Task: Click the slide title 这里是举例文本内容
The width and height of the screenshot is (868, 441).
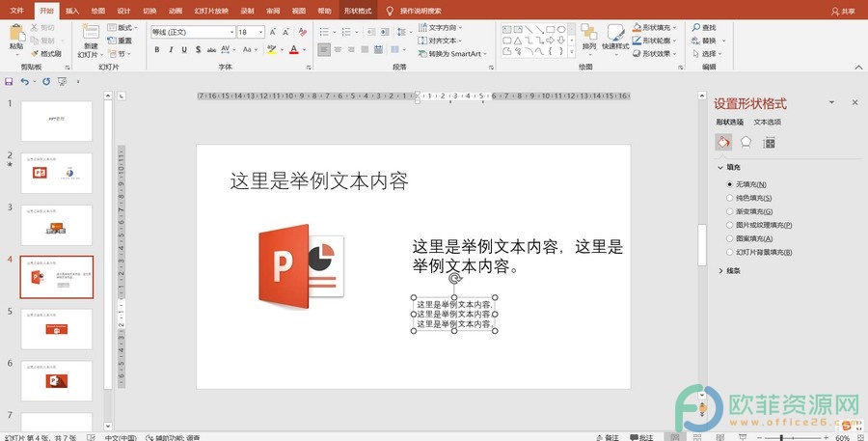Action: 319,180
